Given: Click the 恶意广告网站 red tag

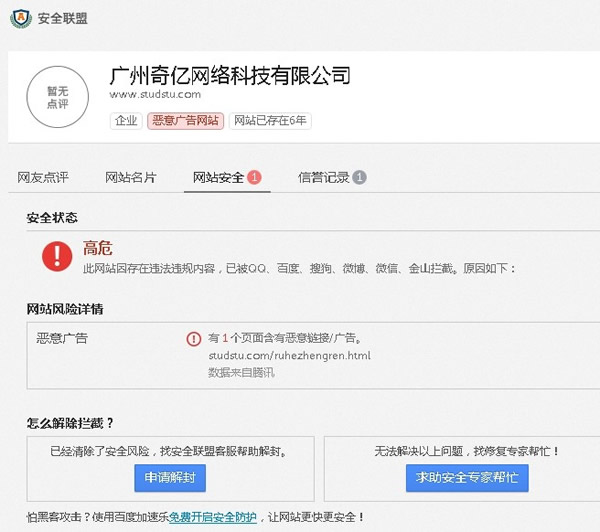Looking at the screenshot, I should (x=185, y=121).
